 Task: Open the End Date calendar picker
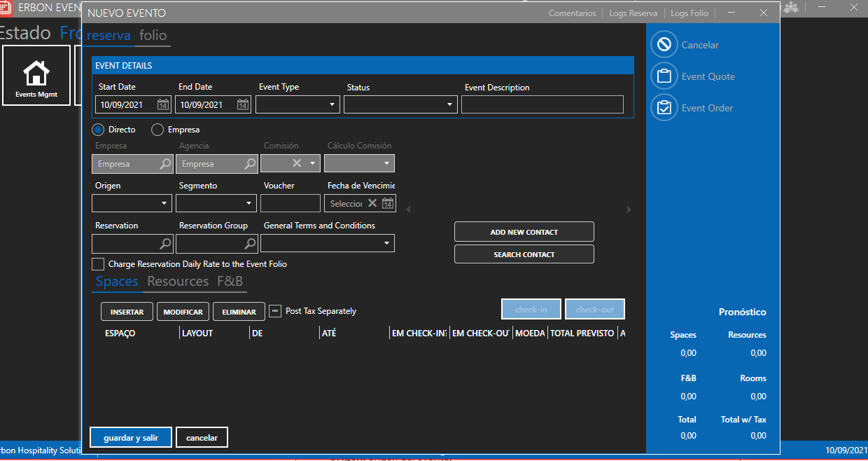click(243, 105)
